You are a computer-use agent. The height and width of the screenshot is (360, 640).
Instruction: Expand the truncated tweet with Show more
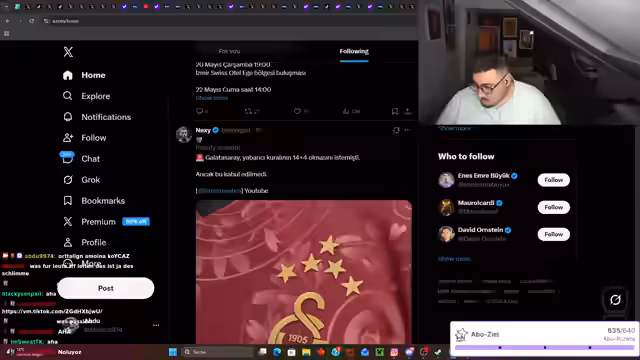211,98
